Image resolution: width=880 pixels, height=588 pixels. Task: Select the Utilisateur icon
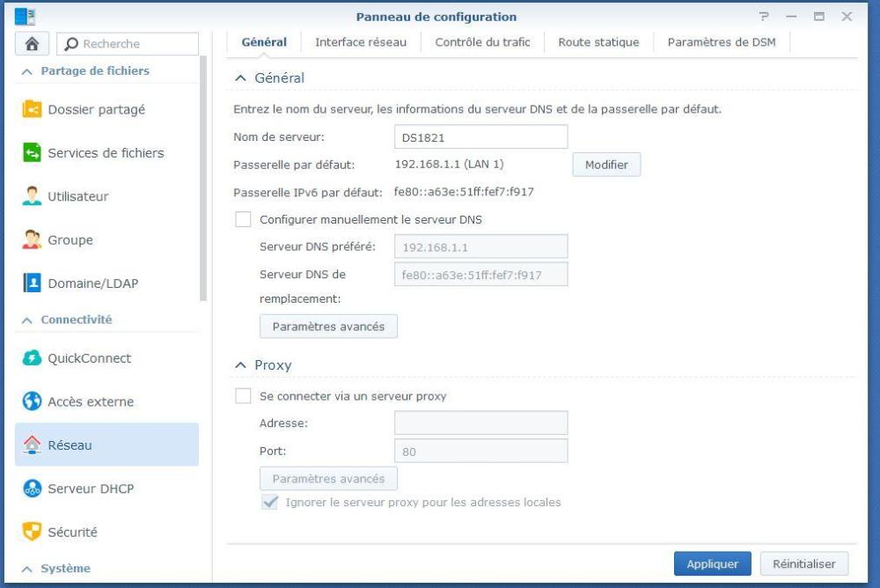(32, 196)
